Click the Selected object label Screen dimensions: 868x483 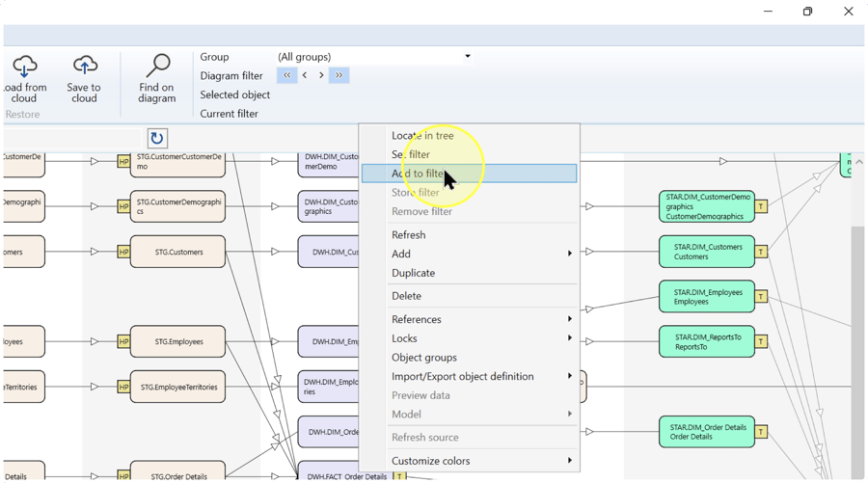point(234,94)
